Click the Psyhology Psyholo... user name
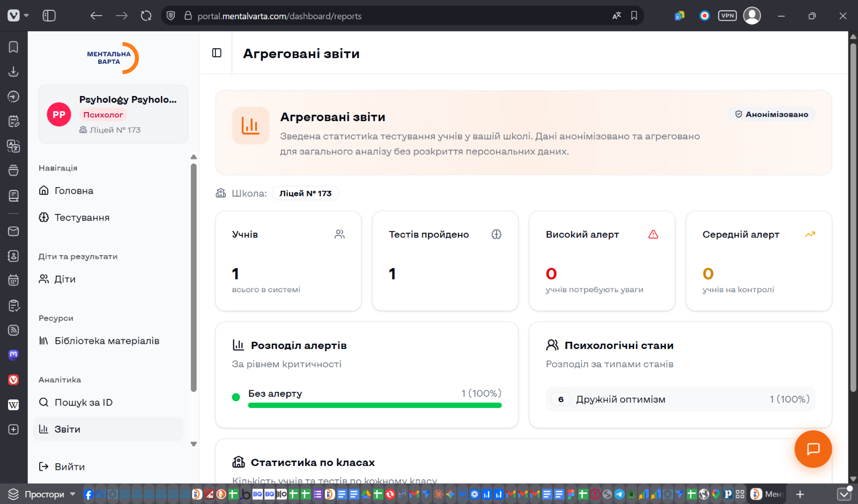858x504 pixels. [x=128, y=100]
